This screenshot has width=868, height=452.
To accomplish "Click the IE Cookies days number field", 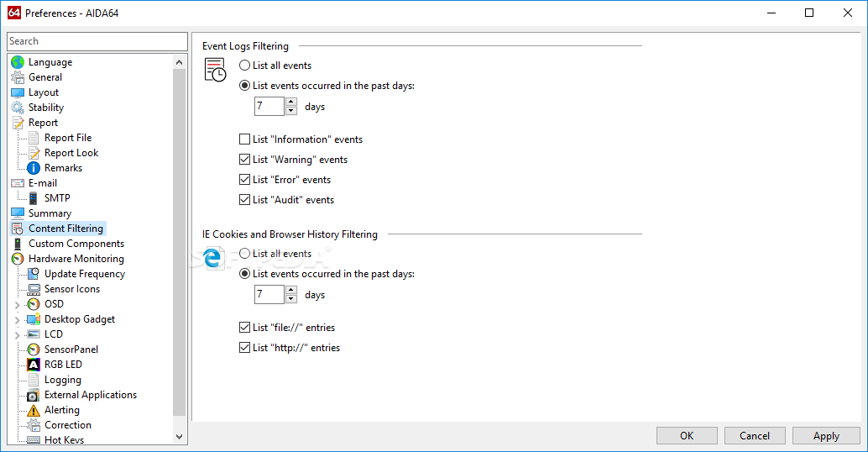I will click(269, 295).
